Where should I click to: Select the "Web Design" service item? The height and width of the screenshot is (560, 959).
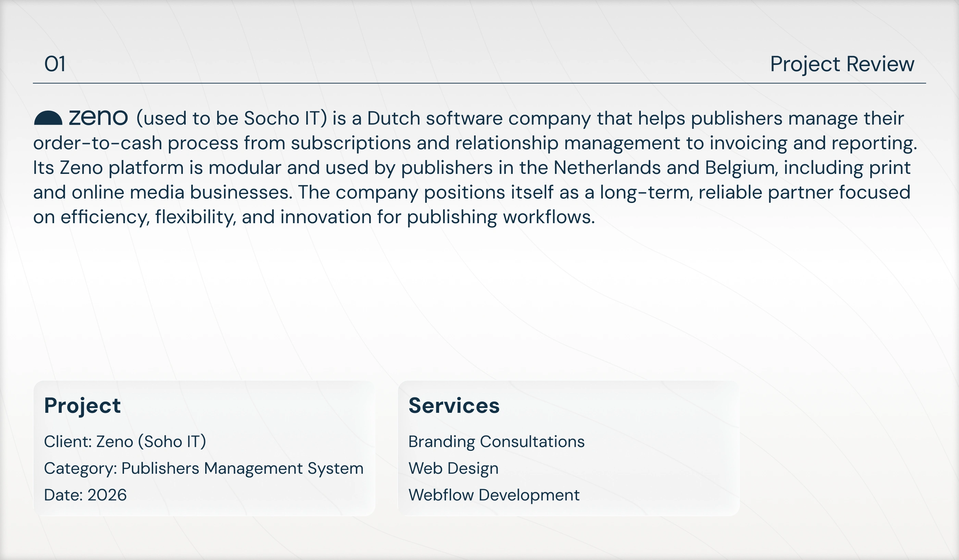click(453, 468)
